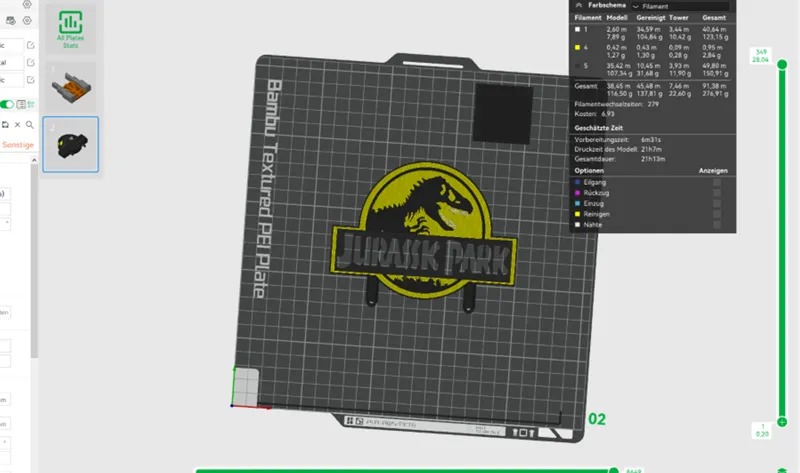The width and height of the screenshot is (800, 473).
Task: Click the X discard changes icon
Action: tap(17, 125)
